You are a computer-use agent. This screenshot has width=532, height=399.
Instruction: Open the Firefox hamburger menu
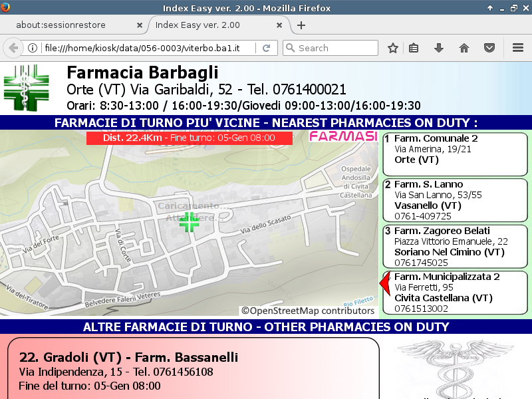(518, 48)
